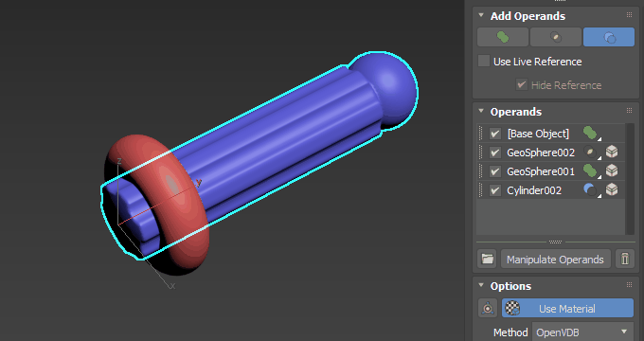644x341 pixels.
Task: Open the Method OpenVDB dropdown
Action: [x=582, y=332]
